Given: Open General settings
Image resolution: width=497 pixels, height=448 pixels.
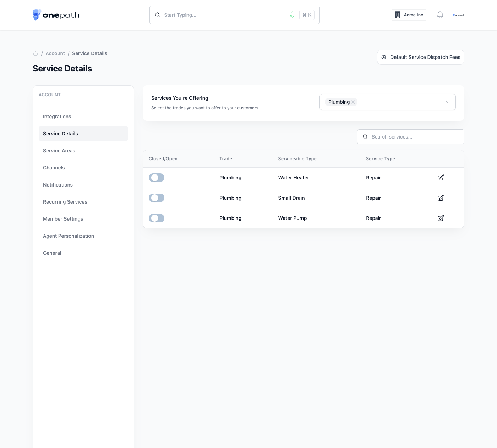Looking at the screenshot, I should point(83,253).
